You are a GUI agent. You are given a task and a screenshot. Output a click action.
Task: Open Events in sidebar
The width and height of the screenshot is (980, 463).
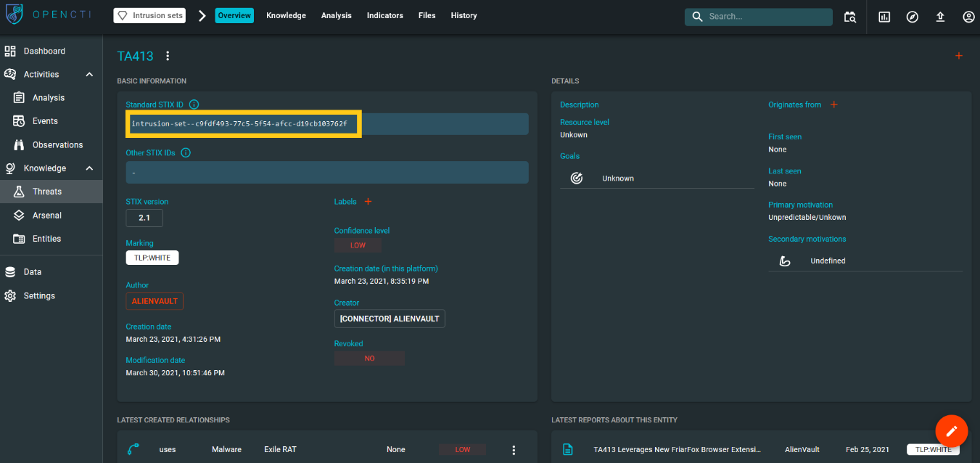51,121
